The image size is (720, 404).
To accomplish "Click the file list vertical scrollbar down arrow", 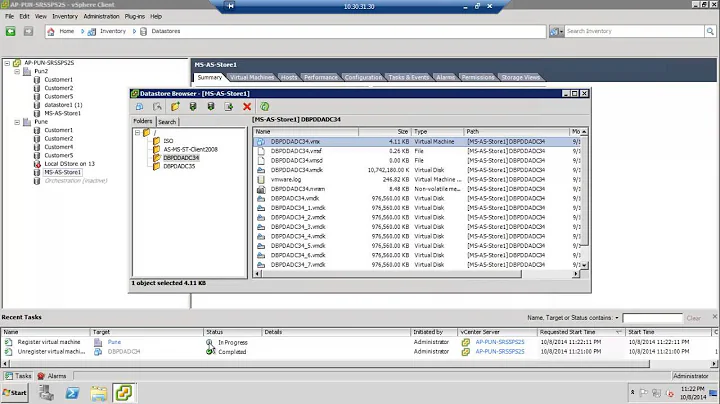I will (584, 265).
